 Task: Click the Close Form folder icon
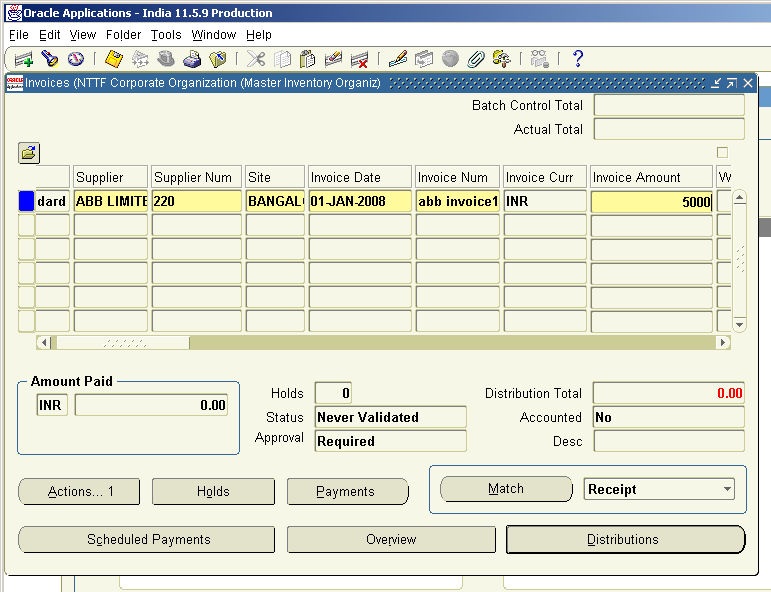218,59
